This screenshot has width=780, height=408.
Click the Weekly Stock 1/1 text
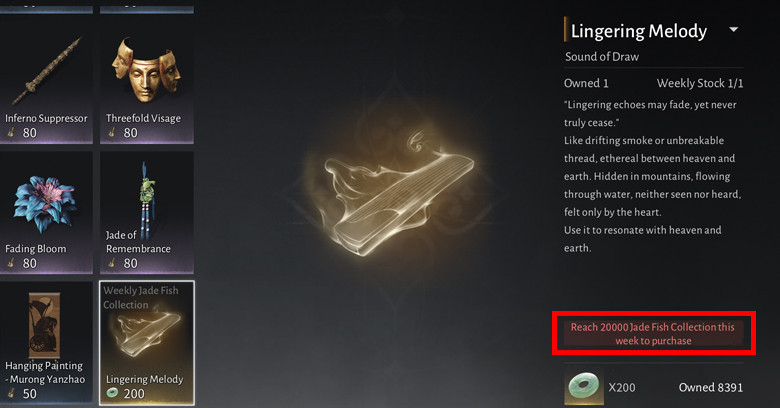click(700, 83)
